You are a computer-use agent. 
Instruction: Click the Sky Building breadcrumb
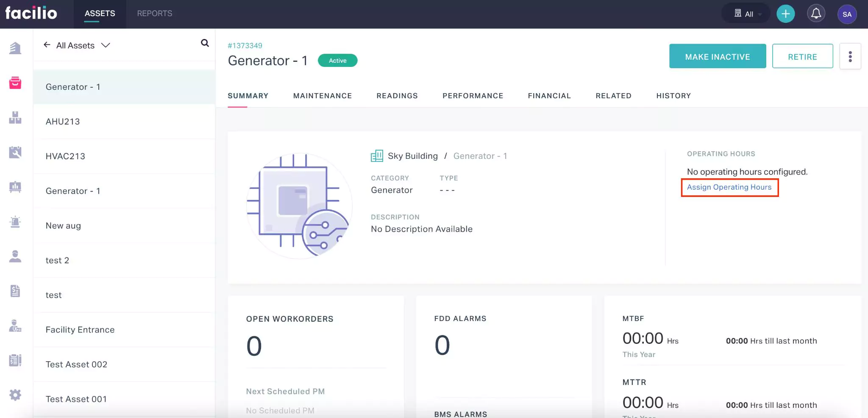pos(412,156)
